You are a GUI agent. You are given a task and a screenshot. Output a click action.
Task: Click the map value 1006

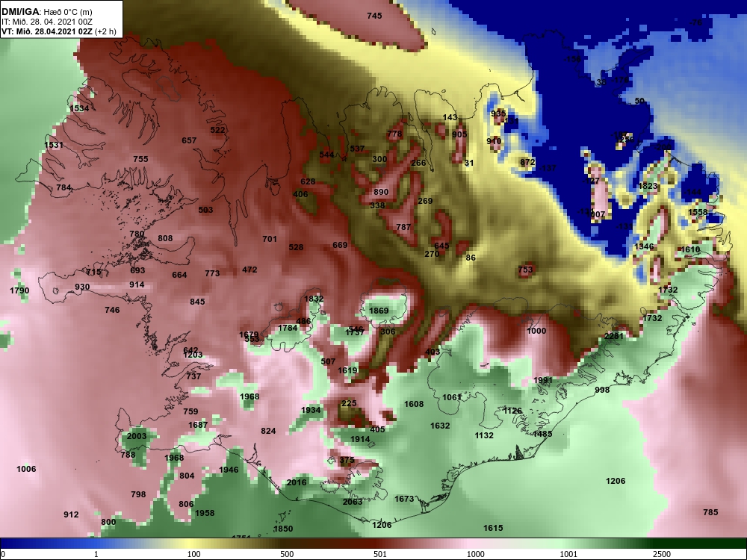click(x=26, y=469)
